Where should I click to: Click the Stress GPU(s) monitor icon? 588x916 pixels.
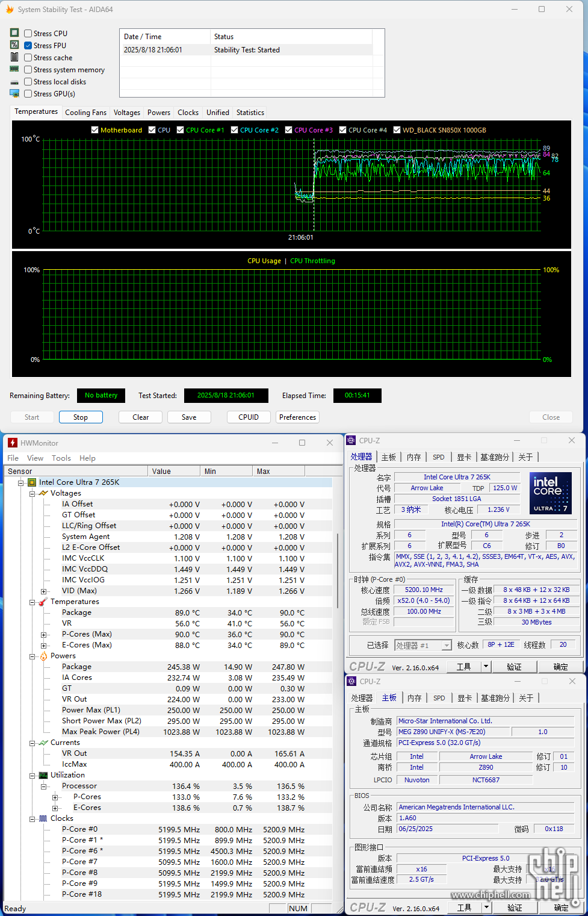[14, 93]
